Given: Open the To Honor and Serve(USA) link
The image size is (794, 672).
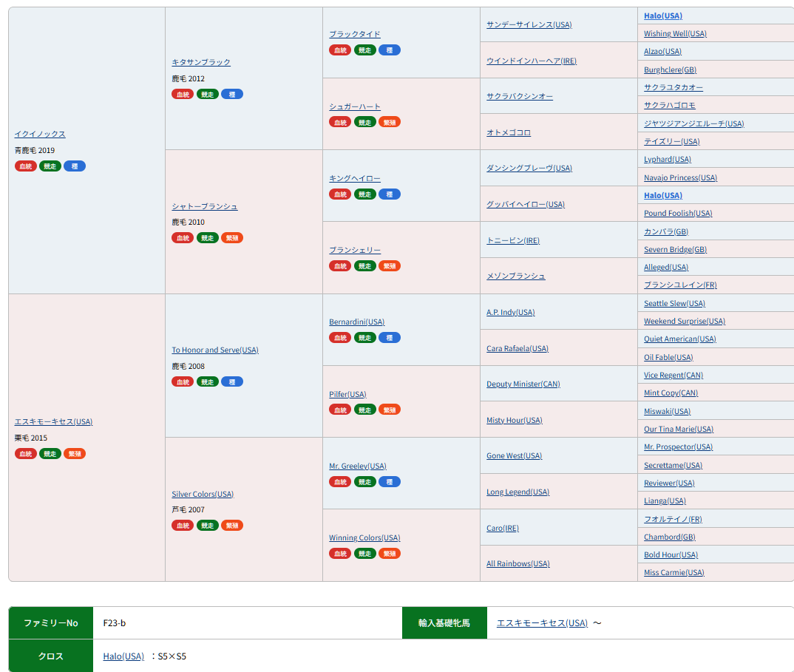Looking at the screenshot, I should (215, 350).
